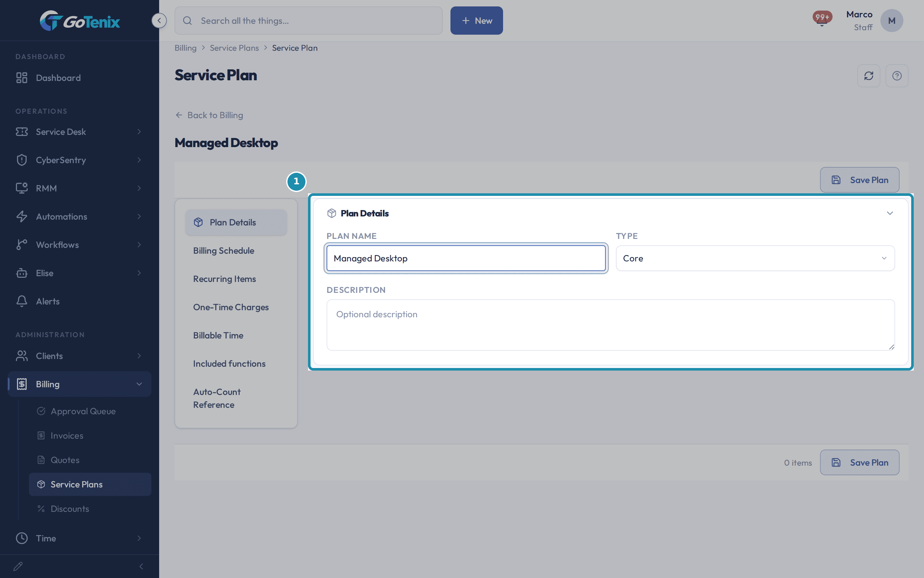Click the sidebar footer collapse chevron
Image resolution: width=924 pixels, height=578 pixels.
[x=141, y=566]
